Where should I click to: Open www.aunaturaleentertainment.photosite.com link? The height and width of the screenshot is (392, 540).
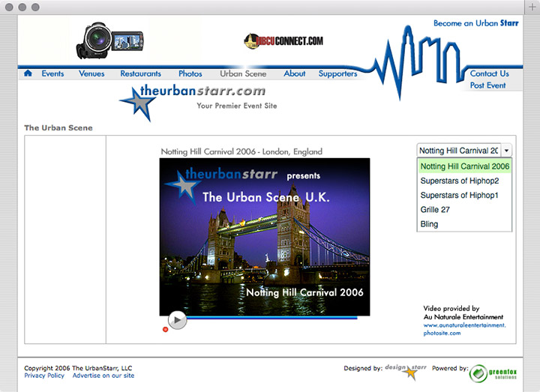464,329
